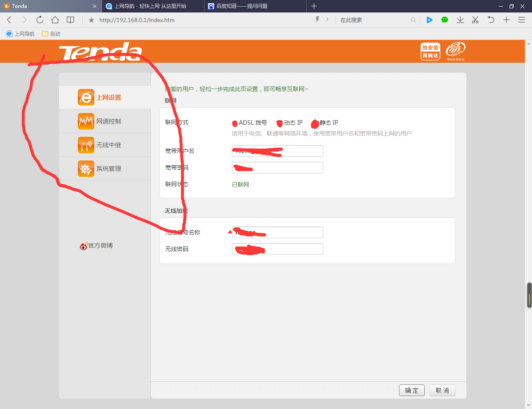This screenshot has height=409, width=532.
Task: Switch to the 上网导航 browser tab
Action: (x=153, y=6)
